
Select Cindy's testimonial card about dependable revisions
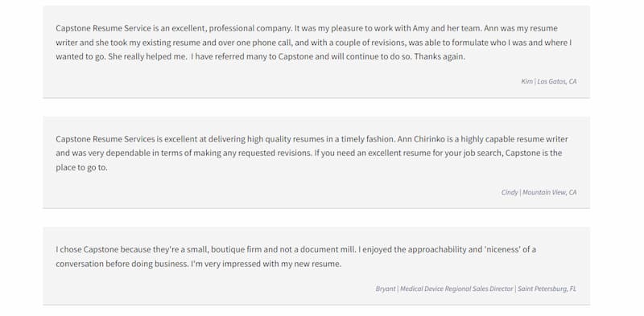pyautogui.click(x=316, y=162)
